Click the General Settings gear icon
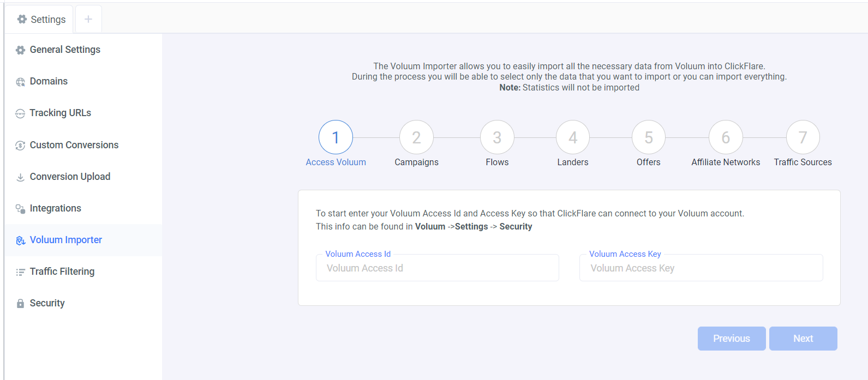The height and width of the screenshot is (380, 868). [20, 50]
